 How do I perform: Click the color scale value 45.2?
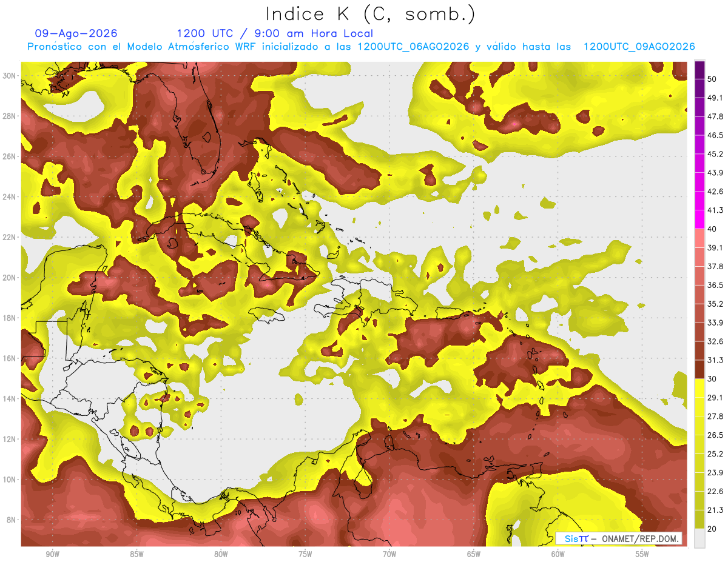click(715, 154)
